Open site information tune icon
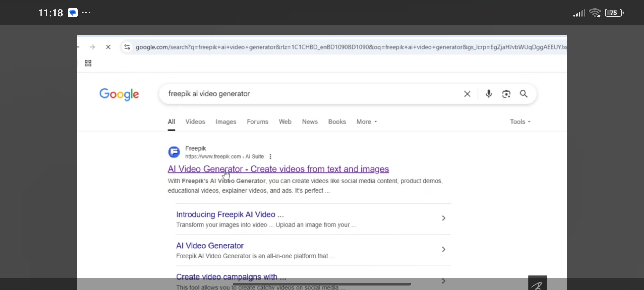This screenshot has width=644, height=290. point(127,47)
